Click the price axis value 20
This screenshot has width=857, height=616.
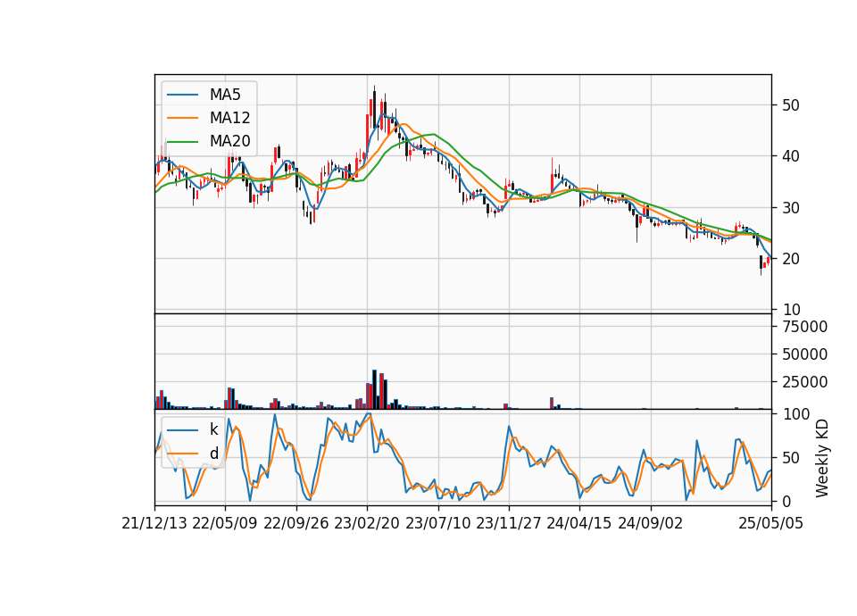click(x=791, y=259)
